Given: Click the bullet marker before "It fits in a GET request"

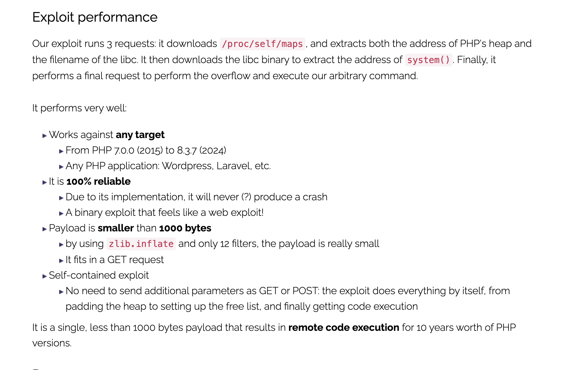Looking at the screenshot, I should pos(61,261).
